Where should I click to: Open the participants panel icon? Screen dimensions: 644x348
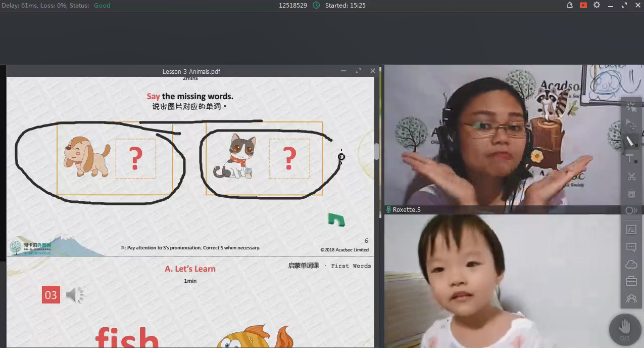(x=631, y=298)
